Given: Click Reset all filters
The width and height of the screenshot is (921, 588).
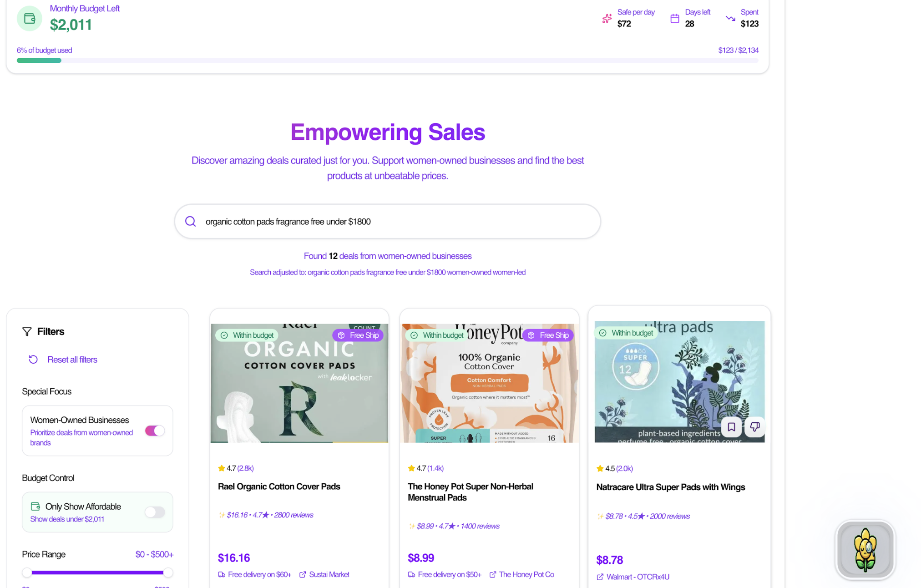Looking at the screenshot, I should click(72, 360).
